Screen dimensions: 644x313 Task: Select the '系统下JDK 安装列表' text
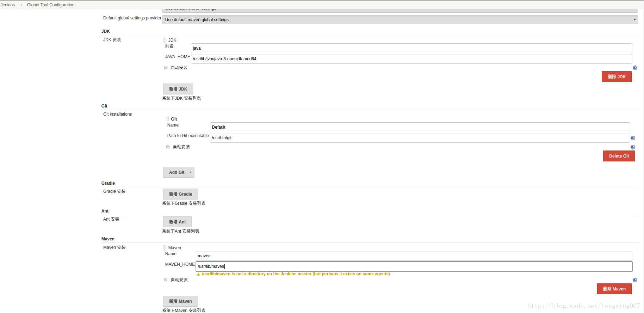tap(181, 98)
